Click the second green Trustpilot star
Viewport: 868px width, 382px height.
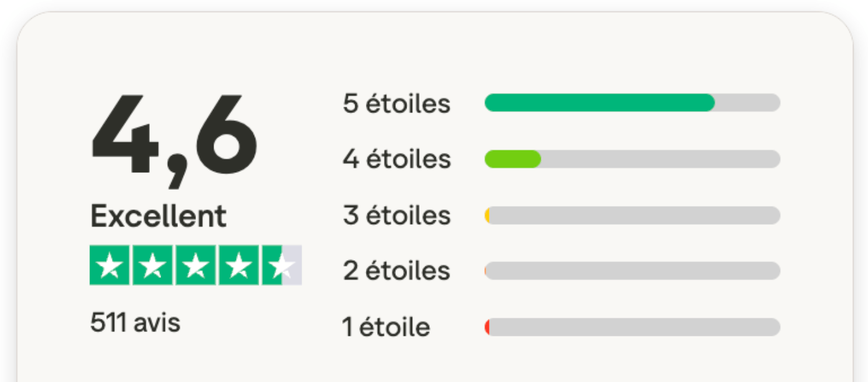tap(153, 265)
